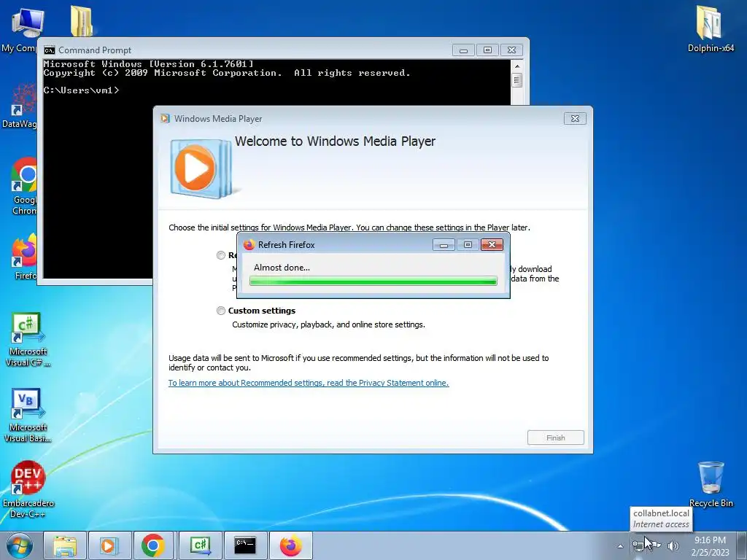The width and height of the screenshot is (747, 560).
Task: Close the Refresh Firefox dialog
Action: [492, 245]
